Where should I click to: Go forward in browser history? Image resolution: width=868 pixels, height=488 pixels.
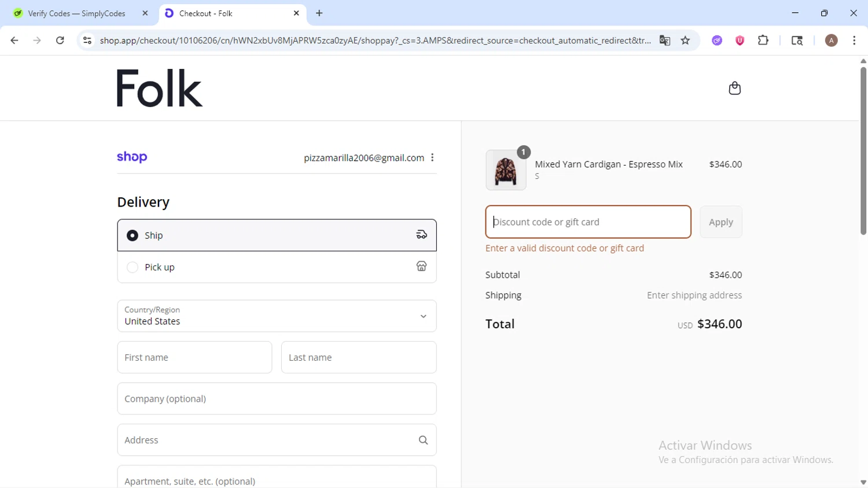click(37, 41)
